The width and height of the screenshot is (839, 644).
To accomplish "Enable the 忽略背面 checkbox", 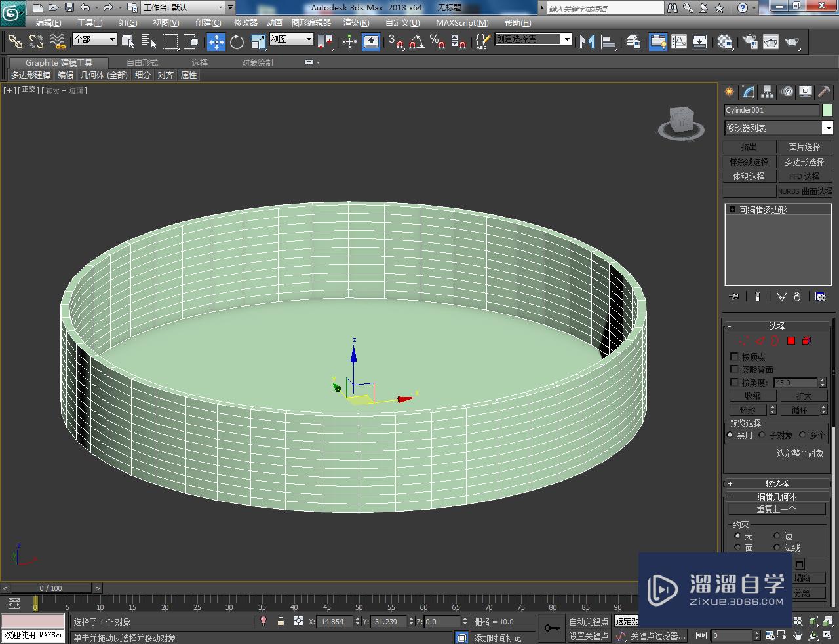I will 734,369.
